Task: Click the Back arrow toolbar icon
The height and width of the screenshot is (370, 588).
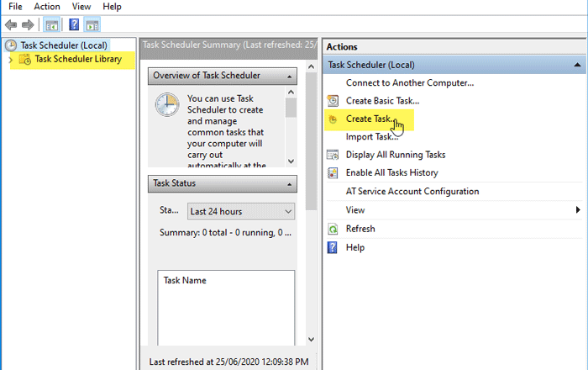Action: pos(11,25)
